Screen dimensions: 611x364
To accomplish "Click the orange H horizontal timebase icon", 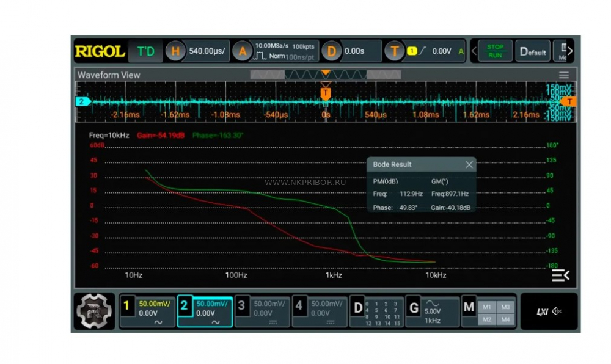I will (x=175, y=51).
